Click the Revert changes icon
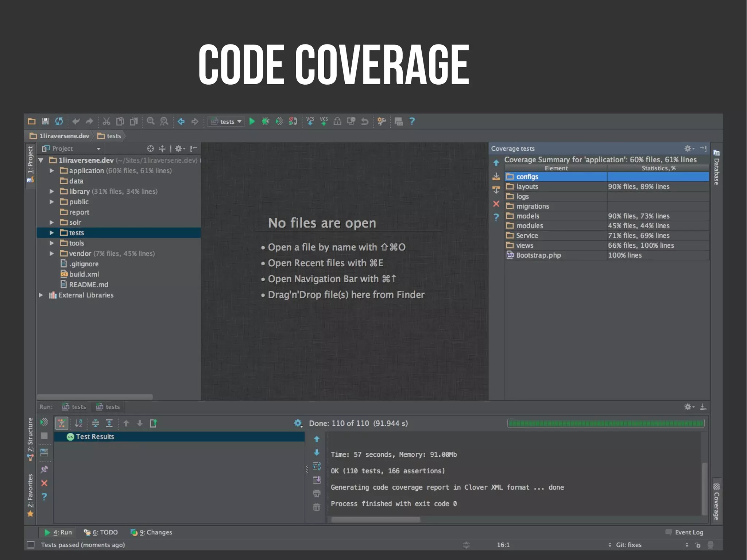The height and width of the screenshot is (560, 747). point(365,121)
